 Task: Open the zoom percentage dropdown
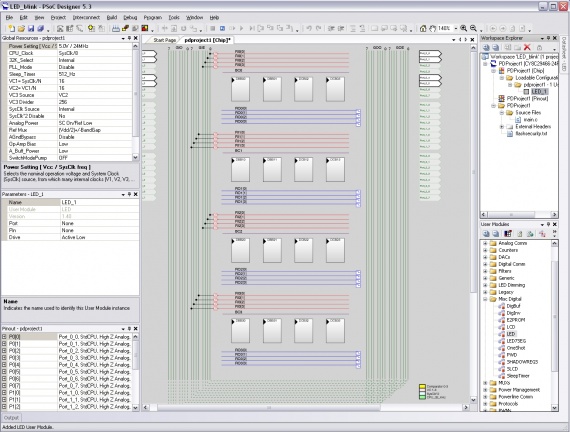click(x=456, y=28)
